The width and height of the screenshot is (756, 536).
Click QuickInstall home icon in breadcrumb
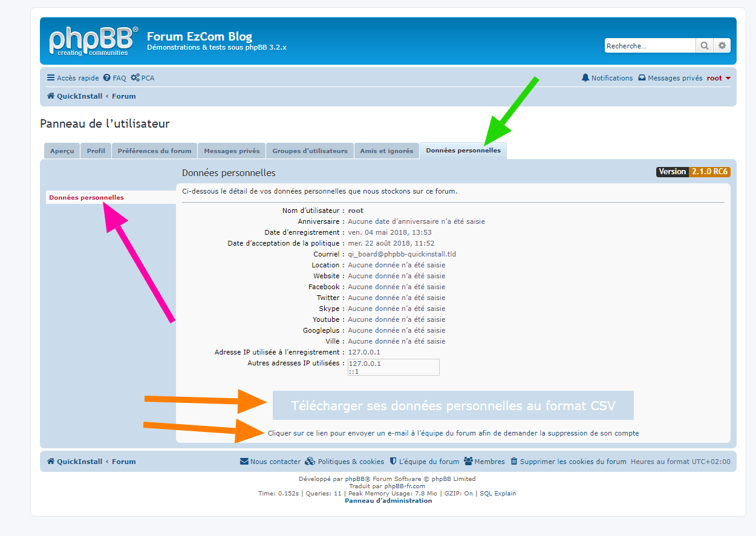[x=51, y=96]
